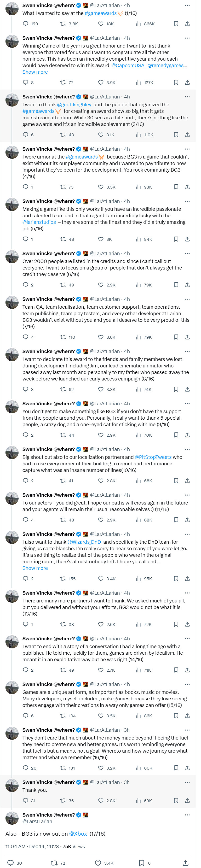Share the final BG3 Xbox tweet
The width and height of the screenshot is (201, 868).
tap(186, 863)
